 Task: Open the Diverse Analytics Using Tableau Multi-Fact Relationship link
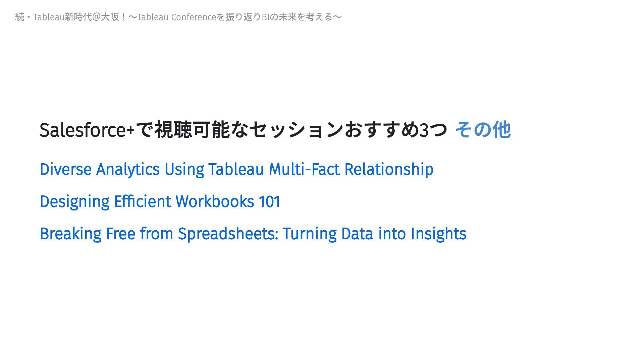[x=236, y=169]
